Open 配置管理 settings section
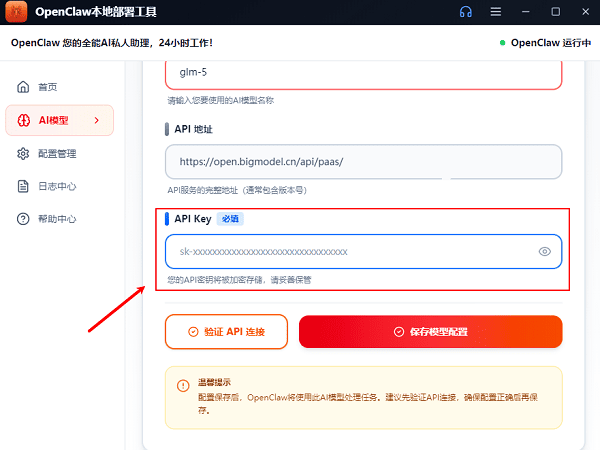Screen dimensions: 600x450 (x=59, y=153)
